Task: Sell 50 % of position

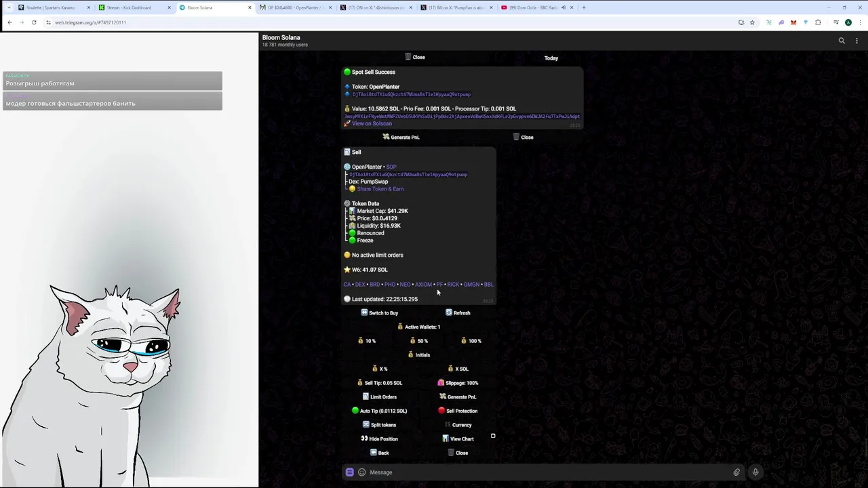Action: pyautogui.click(x=419, y=341)
